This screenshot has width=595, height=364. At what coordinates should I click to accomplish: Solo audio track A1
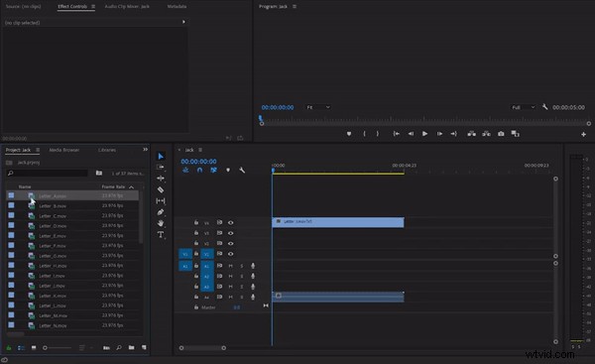[x=242, y=266]
